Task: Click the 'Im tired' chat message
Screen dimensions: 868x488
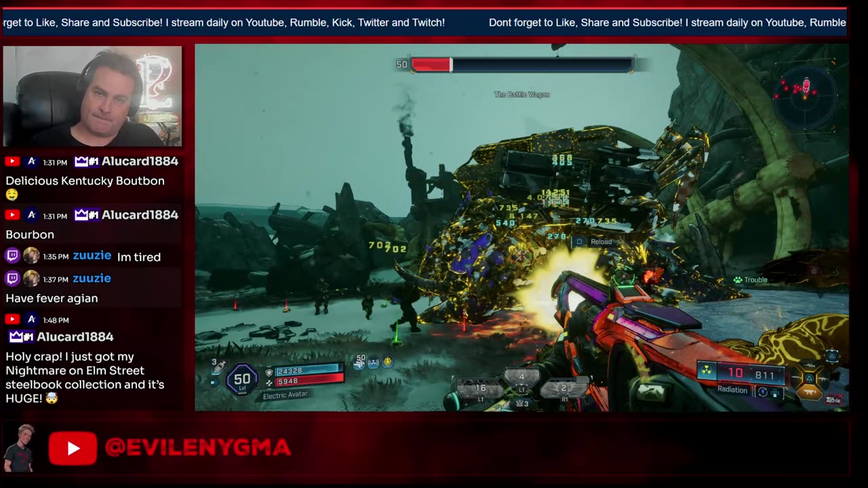Action: 139,257
